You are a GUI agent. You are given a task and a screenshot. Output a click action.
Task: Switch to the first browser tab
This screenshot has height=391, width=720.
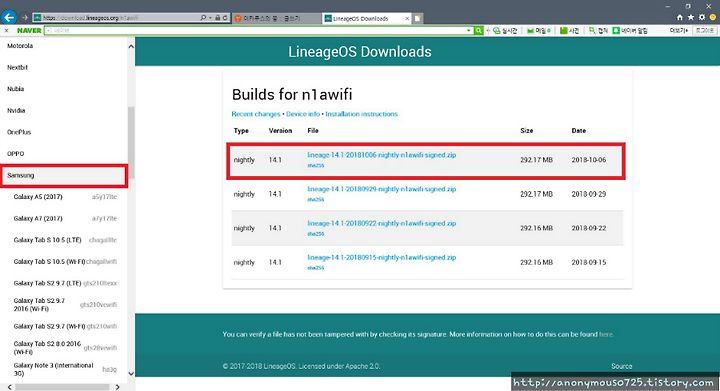pyautogui.click(x=276, y=18)
